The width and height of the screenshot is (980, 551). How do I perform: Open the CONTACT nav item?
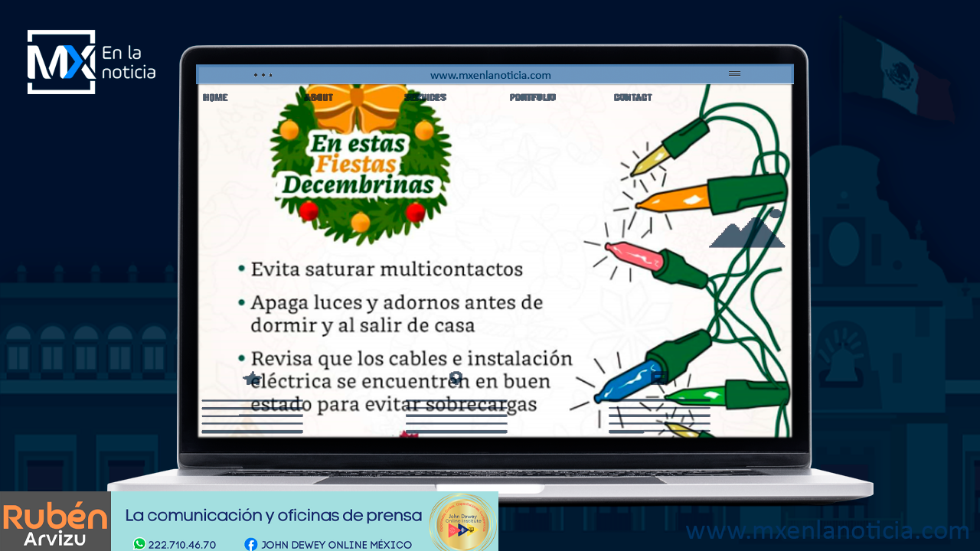[633, 97]
